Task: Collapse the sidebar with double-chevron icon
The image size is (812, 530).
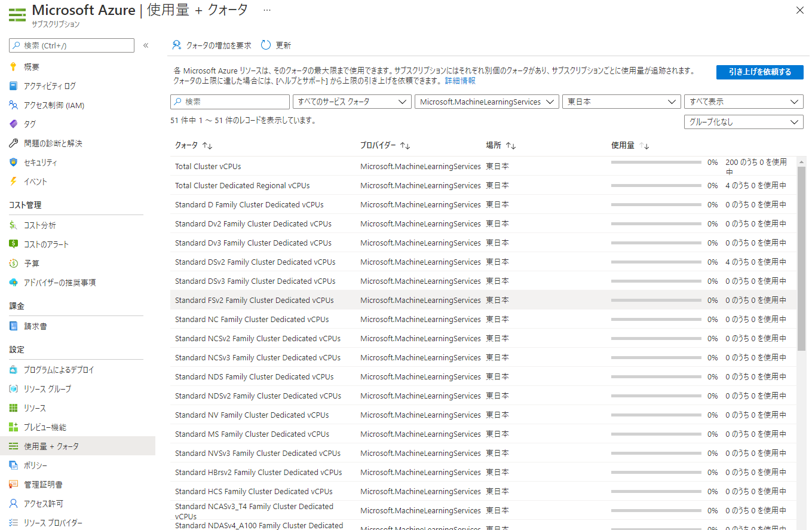Action: pyautogui.click(x=146, y=45)
